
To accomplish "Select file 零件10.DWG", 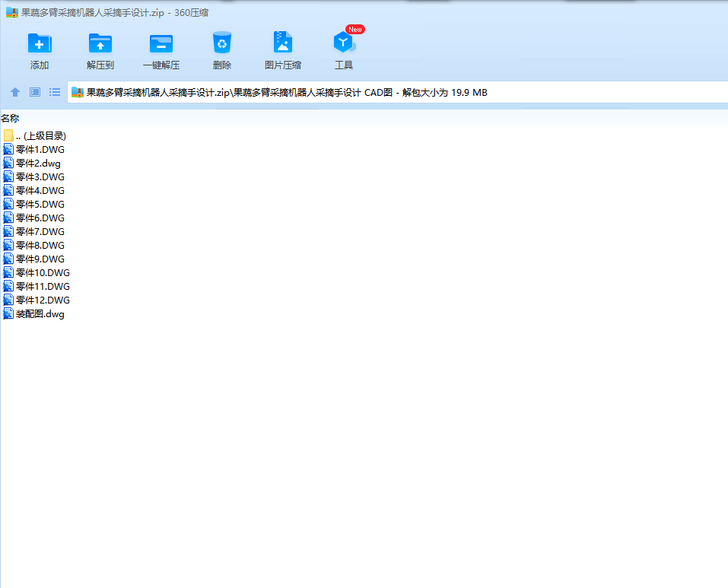I will pyautogui.click(x=37, y=273).
